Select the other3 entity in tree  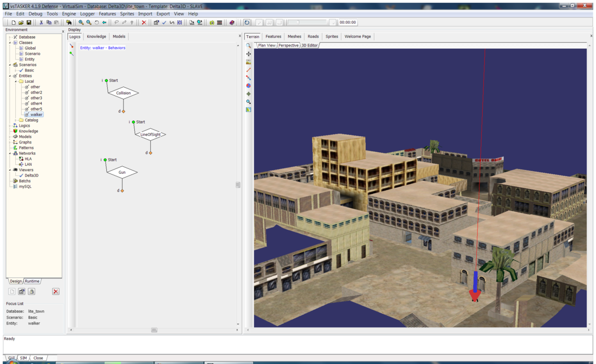point(36,98)
